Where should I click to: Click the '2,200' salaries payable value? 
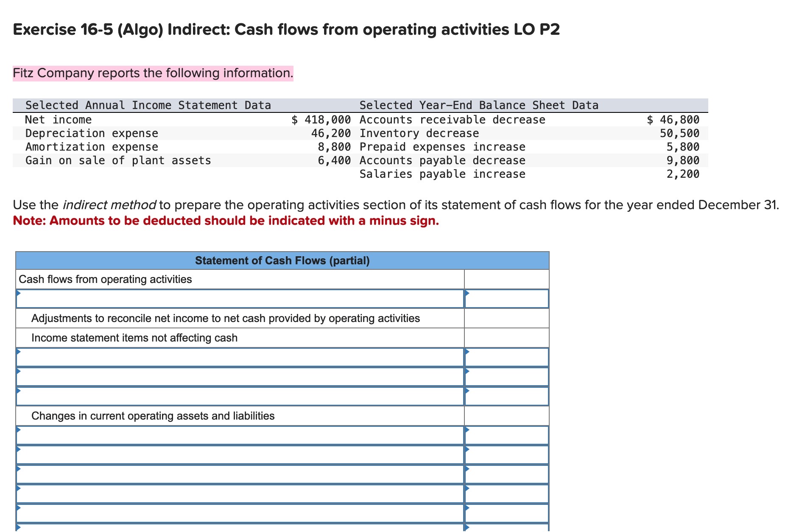point(683,174)
